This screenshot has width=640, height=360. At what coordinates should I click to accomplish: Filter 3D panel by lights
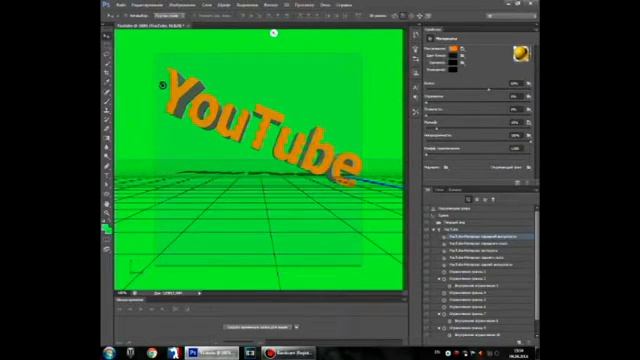[x=493, y=200]
